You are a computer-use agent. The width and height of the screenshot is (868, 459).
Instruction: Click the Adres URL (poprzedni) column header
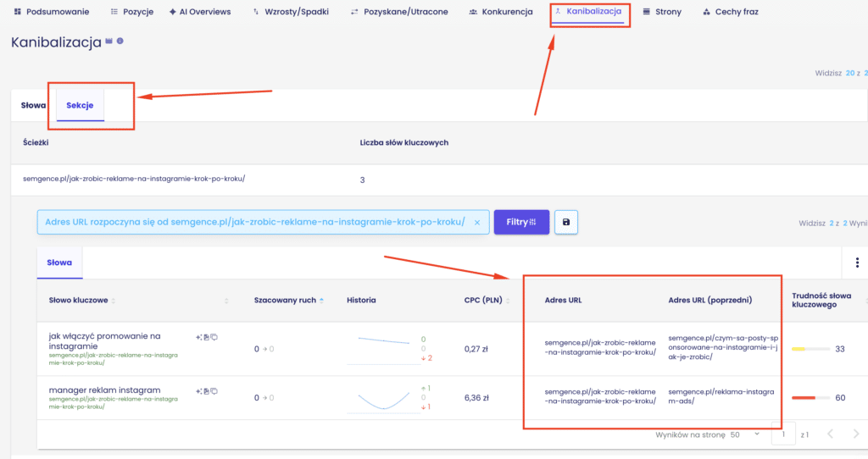709,301
